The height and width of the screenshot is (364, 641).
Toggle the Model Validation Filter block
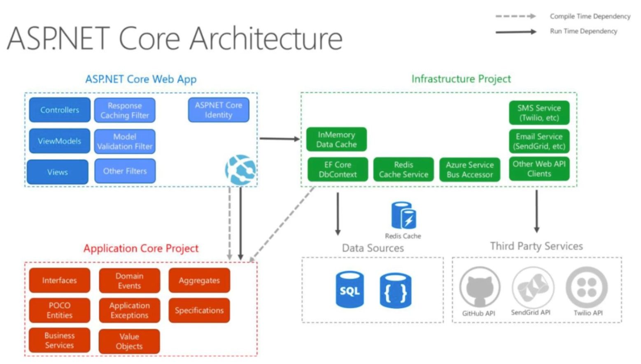tap(125, 141)
